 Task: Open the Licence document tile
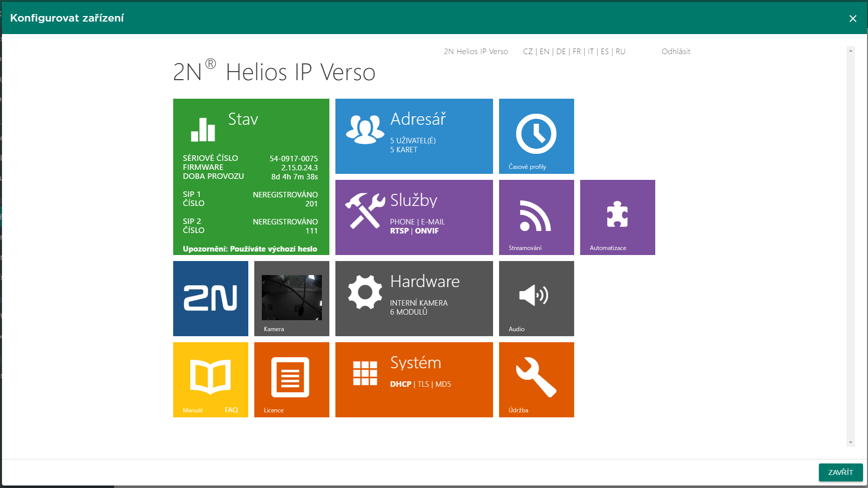(x=292, y=380)
